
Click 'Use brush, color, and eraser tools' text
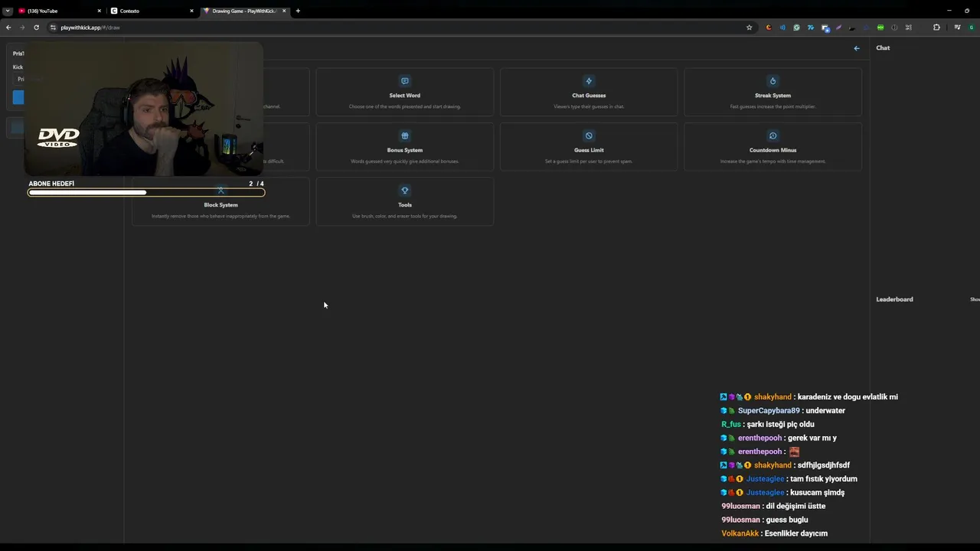405,216
